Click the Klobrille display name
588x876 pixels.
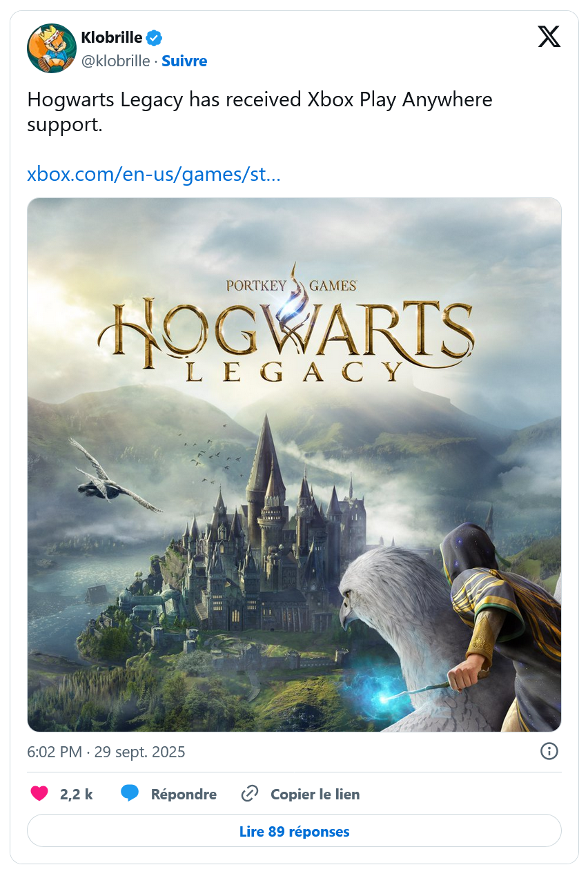[x=111, y=37]
